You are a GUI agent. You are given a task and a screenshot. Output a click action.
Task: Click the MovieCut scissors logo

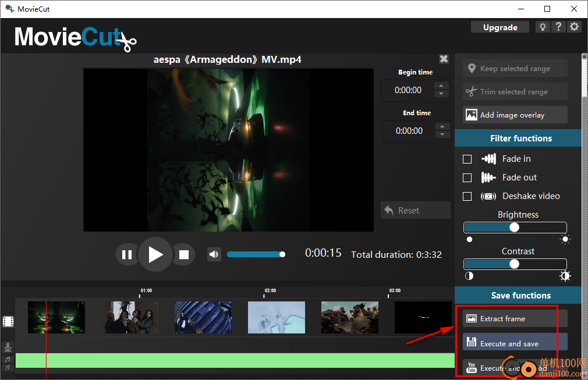[75, 38]
